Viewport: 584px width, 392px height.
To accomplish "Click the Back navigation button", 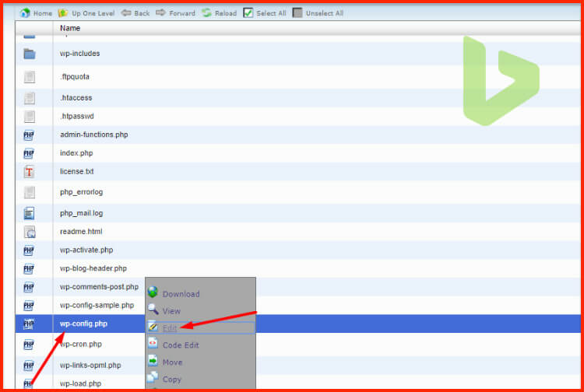I will (x=135, y=13).
